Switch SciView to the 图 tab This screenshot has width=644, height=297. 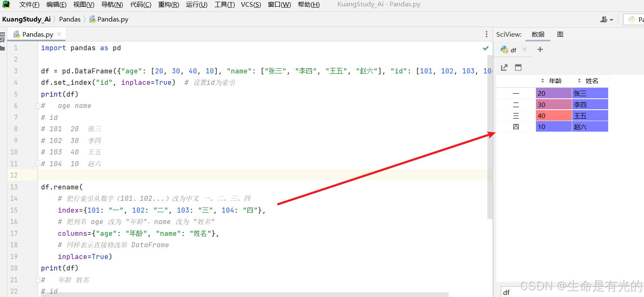560,35
